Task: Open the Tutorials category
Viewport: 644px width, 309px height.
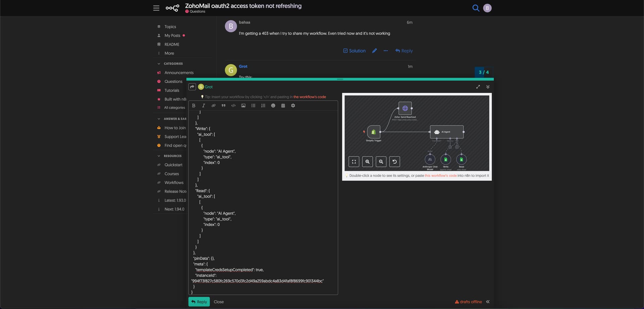Action: click(x=172, y=90)
